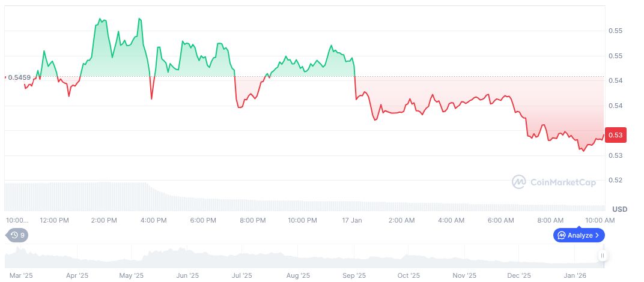Click the Analyze button
The width and height of the screenshot is (644, 282).
(579, 235)
